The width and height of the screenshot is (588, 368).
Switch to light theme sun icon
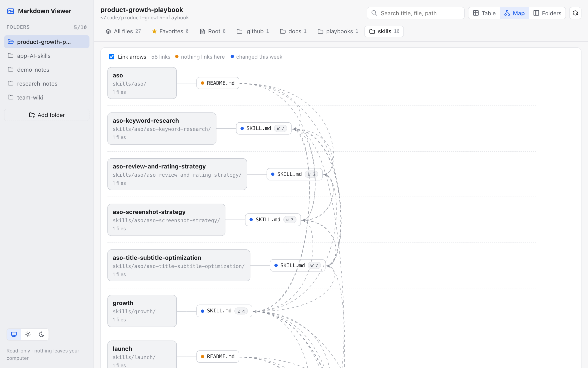(x=28, y=334)
